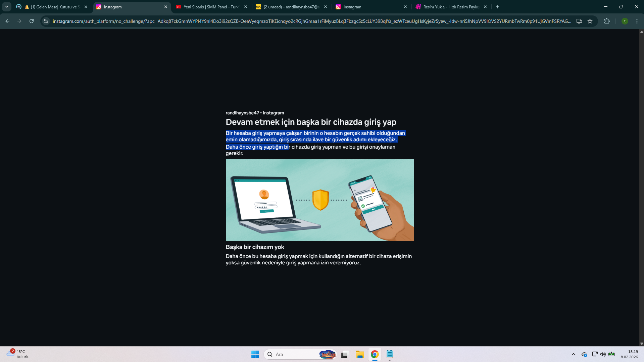Click the taskbar search box 'Ara'
Viewport: 644px width, 362px height.
pos(300,354)
